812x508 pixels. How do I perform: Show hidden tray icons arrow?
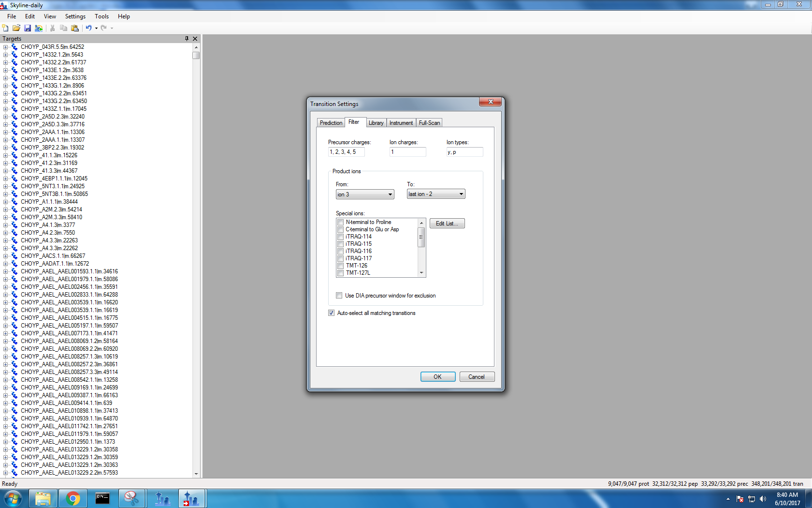pyautogui.click(x=728, y=499)
